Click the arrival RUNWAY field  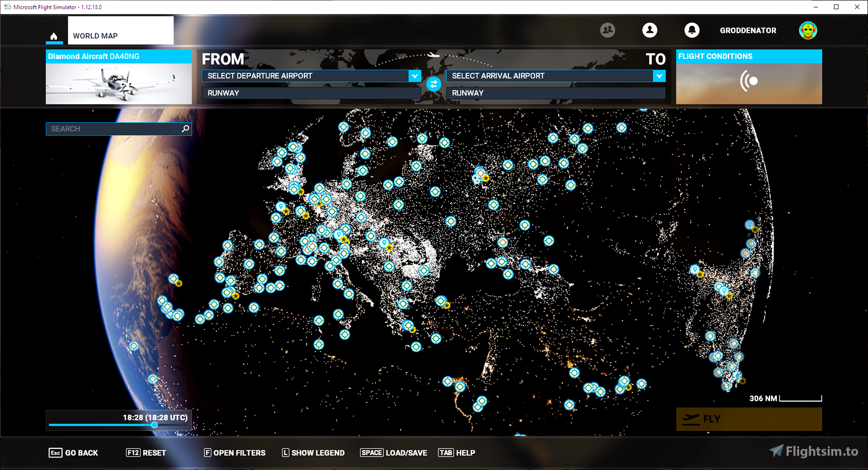click(x=556, y=93)
